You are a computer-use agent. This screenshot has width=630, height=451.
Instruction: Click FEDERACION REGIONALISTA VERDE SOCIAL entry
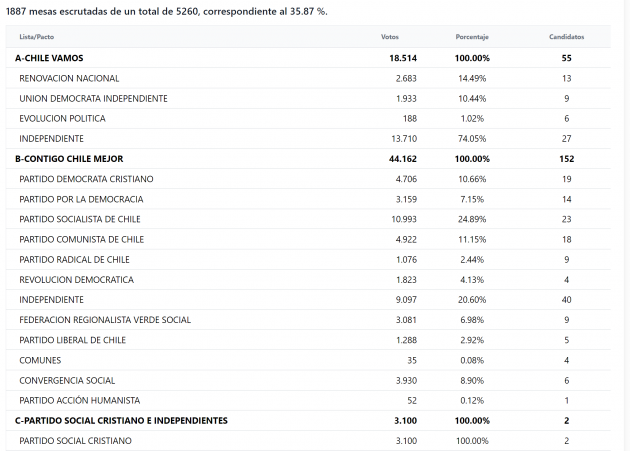pos(105,320)
